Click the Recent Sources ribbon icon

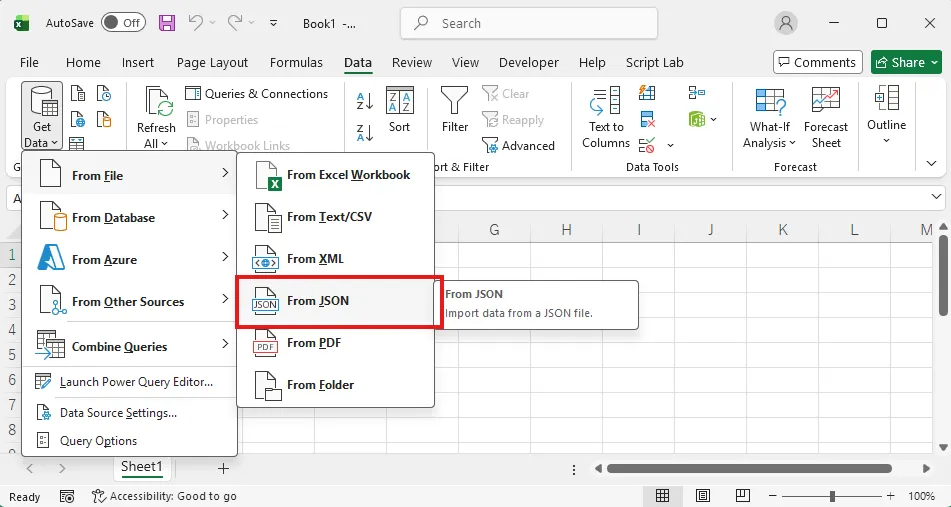point(104,93)
